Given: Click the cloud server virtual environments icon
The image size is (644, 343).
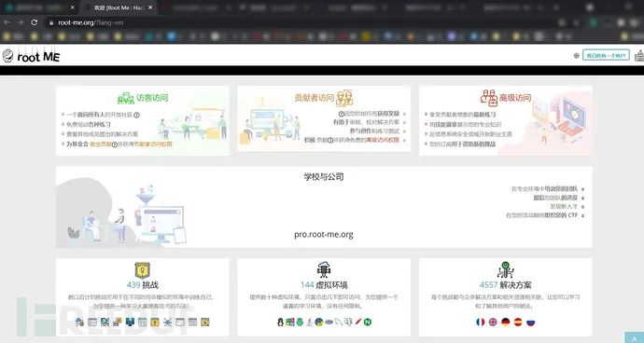Looking at the screenshot, I should coord(324,269).
